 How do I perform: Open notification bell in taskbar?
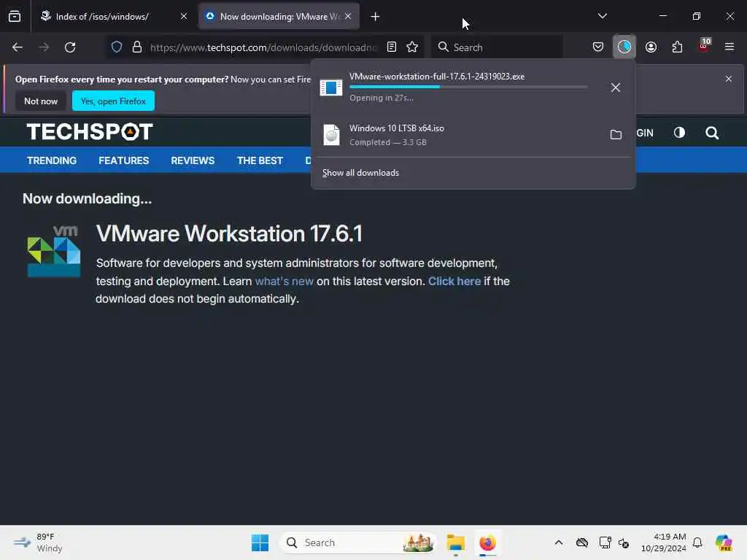(x=697, y=542)
